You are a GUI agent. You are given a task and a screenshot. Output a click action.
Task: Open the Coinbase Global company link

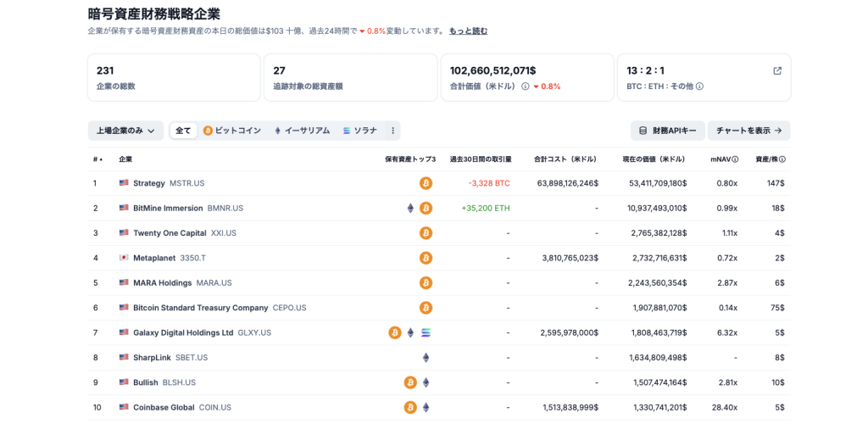tap(164, 407)
